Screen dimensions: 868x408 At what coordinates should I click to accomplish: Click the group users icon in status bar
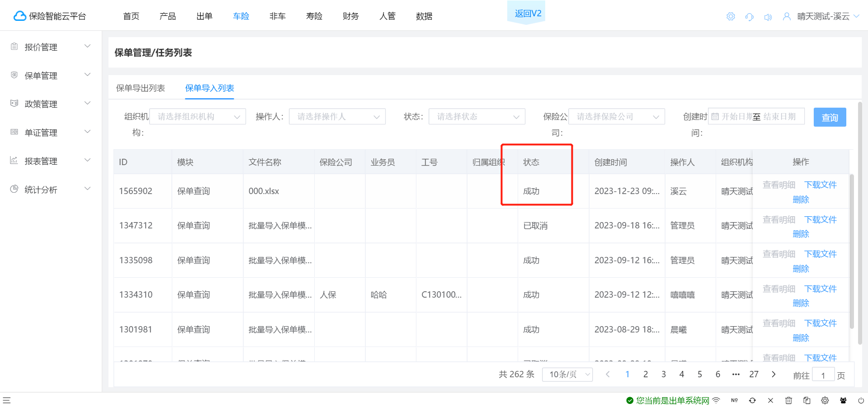coord(843,400)
